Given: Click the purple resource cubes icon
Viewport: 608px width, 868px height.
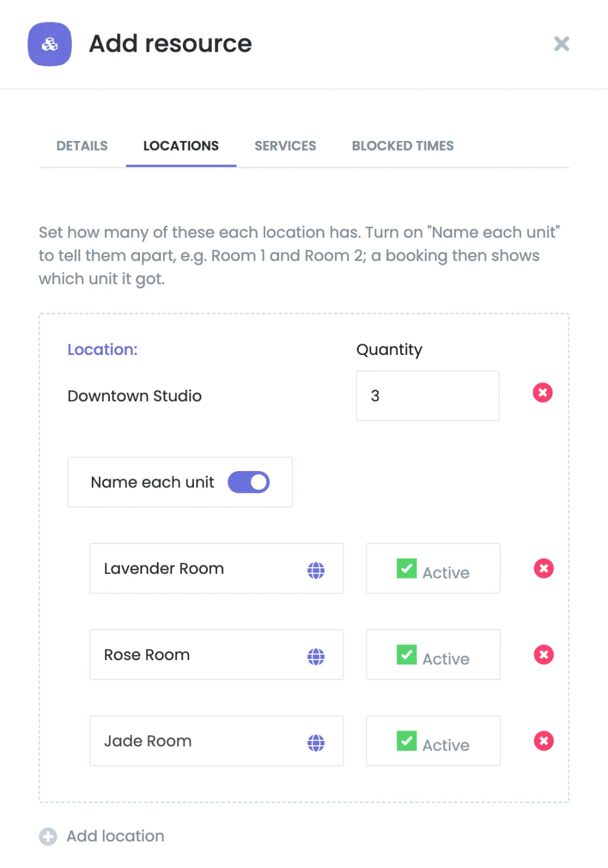Looking at the screenshot, I should pos(50,44).
